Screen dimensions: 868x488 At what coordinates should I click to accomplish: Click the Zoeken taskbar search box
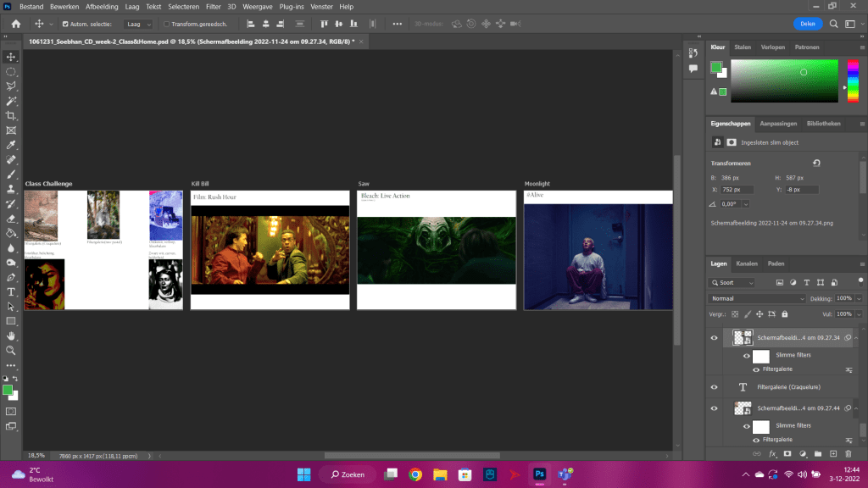pyautogui.click(x=346, y=474)
